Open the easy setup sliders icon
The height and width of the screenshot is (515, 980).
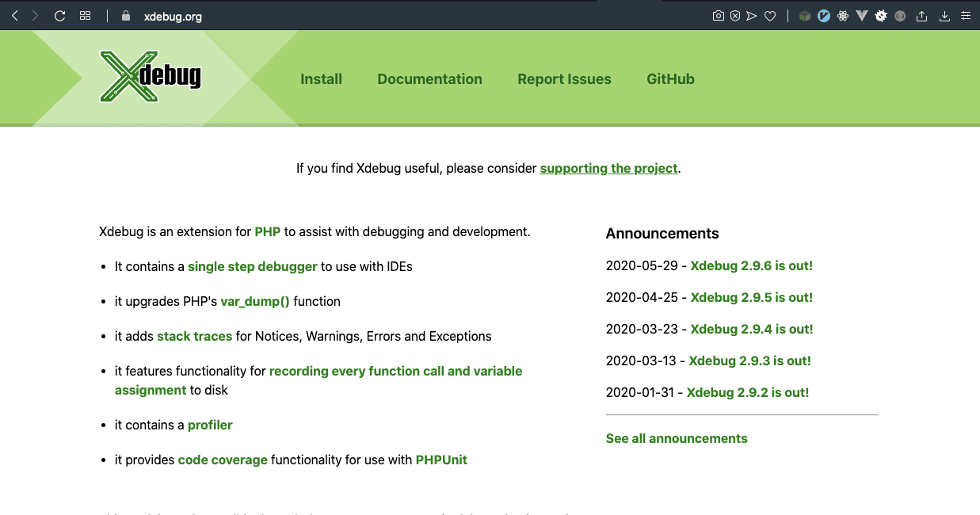coord(965,16)
